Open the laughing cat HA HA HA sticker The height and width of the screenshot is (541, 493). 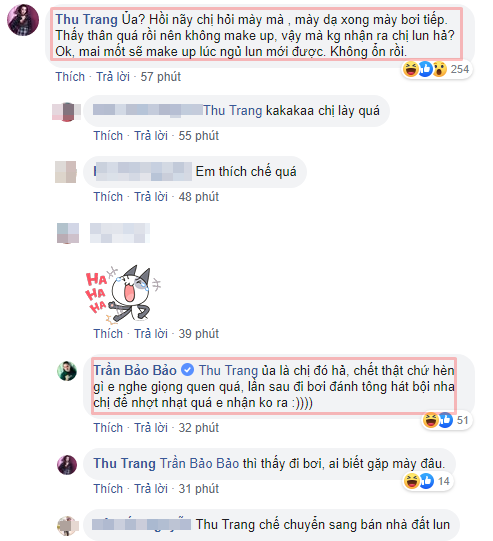(x=123, y=295)
